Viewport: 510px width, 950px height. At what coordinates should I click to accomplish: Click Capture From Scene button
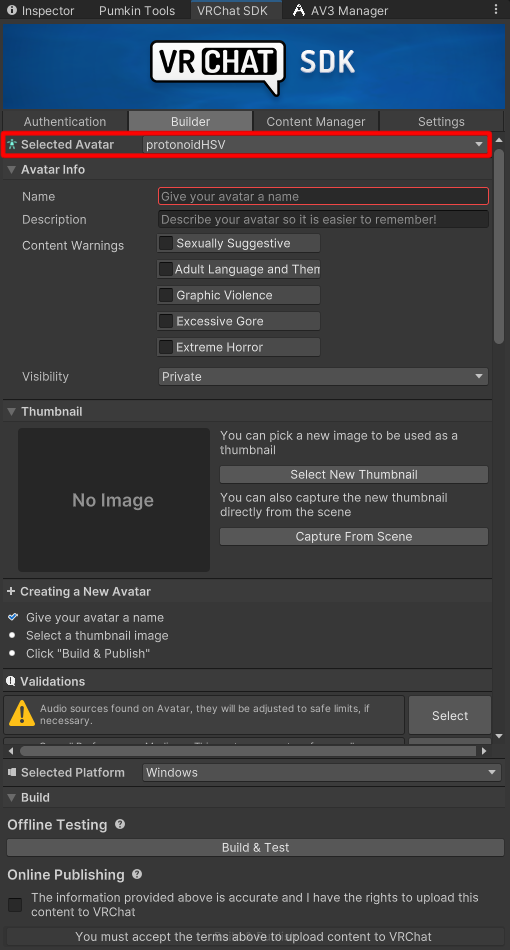354,536
